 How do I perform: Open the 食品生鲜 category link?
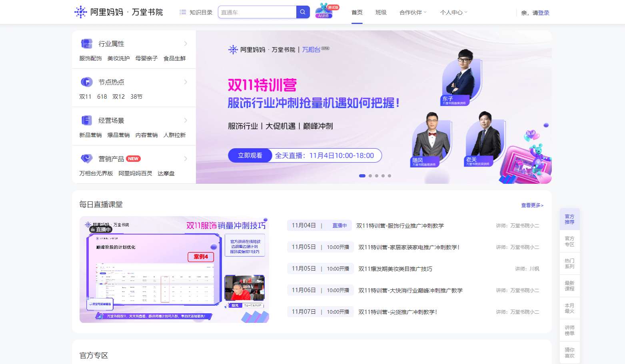[175, 58]
